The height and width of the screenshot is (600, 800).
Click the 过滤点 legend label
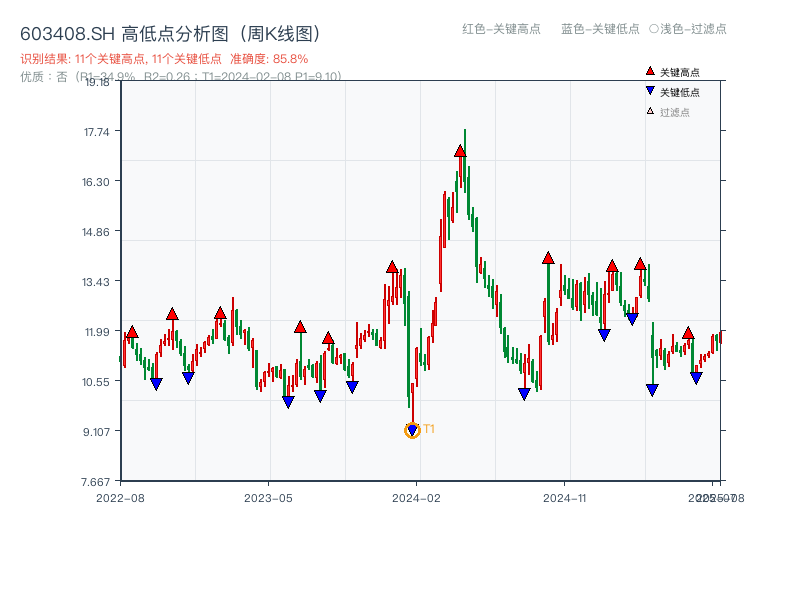[674, 112]
